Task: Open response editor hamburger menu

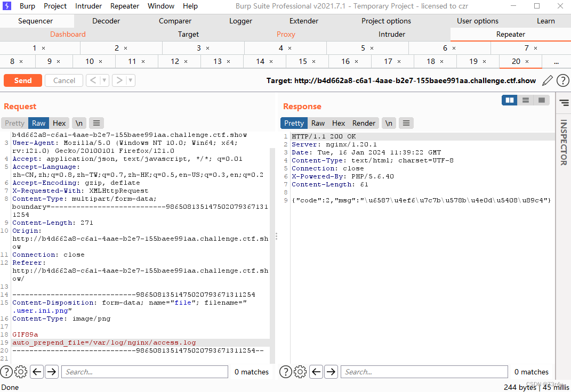Action: pos(406,123)
